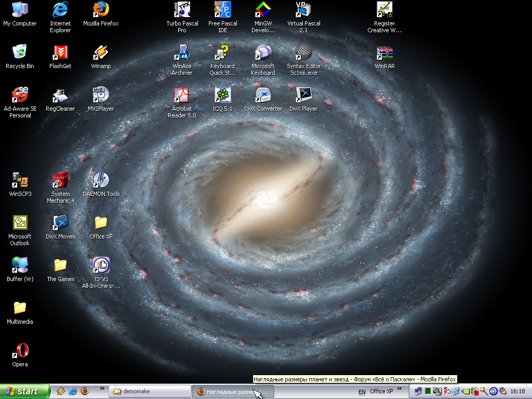The image size is (532, 399).
Task: Click Internet Explorer in Quick Launch
Action: (73, 391)
